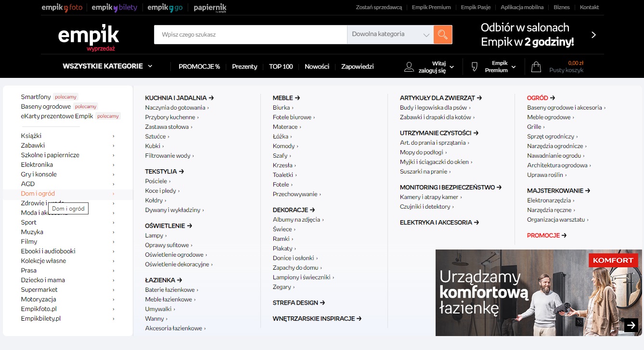Click the orange search magnifier button

pos(443,35)
